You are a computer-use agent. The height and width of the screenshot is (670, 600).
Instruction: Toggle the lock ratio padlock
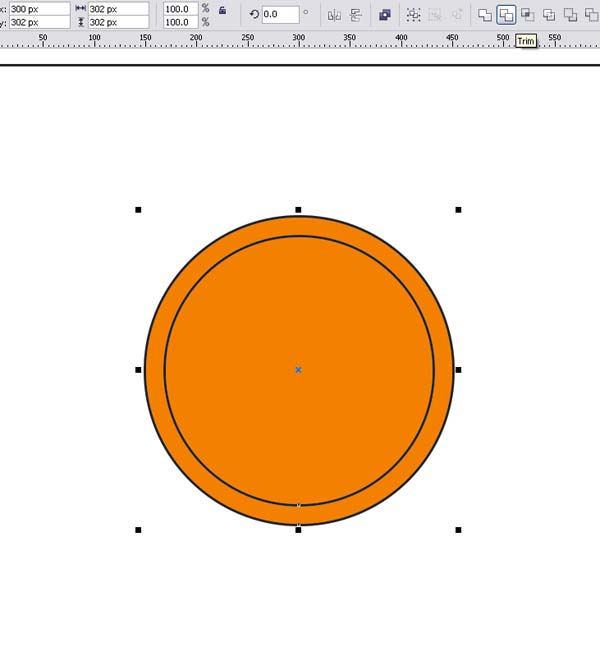[222, 10]
